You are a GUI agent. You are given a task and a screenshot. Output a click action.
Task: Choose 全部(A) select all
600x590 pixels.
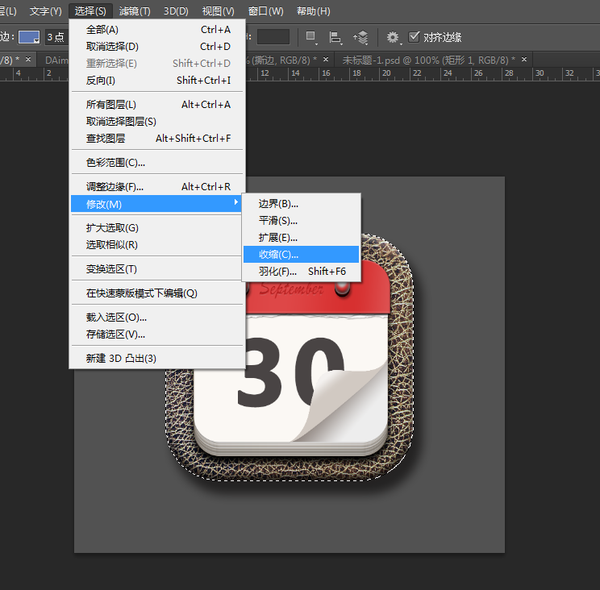157,29
